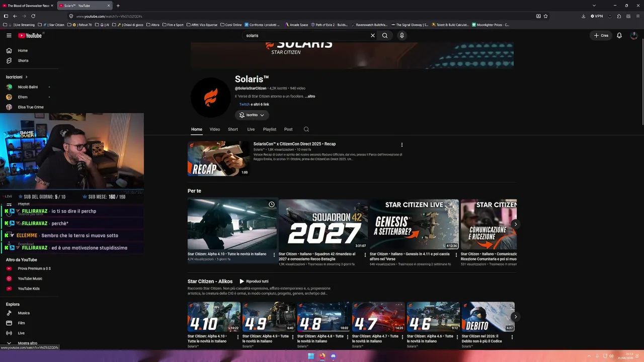Screen dimensions: 644x362
Task: Play the SolarisCon Recap video thumbnail
Action: tap(218, 158)
